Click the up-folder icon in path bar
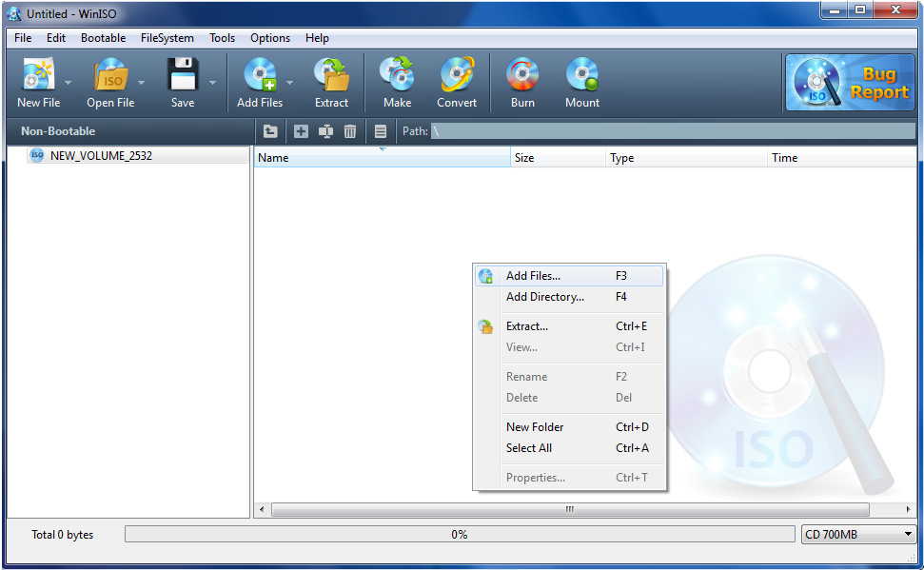 [270, 131]
